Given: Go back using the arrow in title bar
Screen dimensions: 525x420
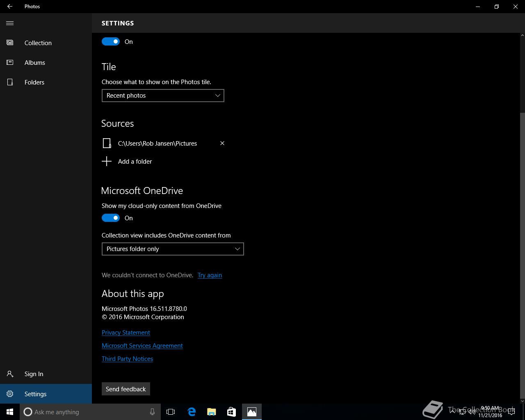Looking at the screenshot, I should (10, 7).
